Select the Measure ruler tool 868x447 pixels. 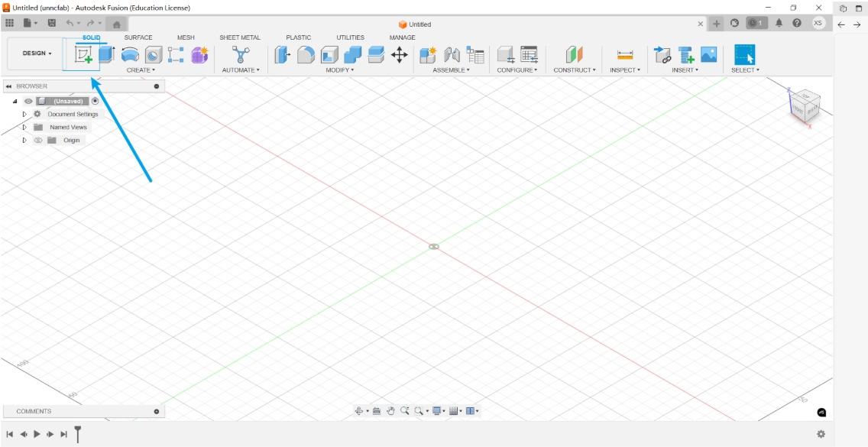tap(625, 55)
